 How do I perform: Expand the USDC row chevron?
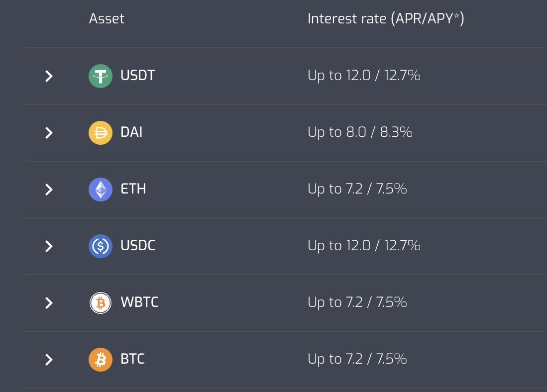coord(49,246)
